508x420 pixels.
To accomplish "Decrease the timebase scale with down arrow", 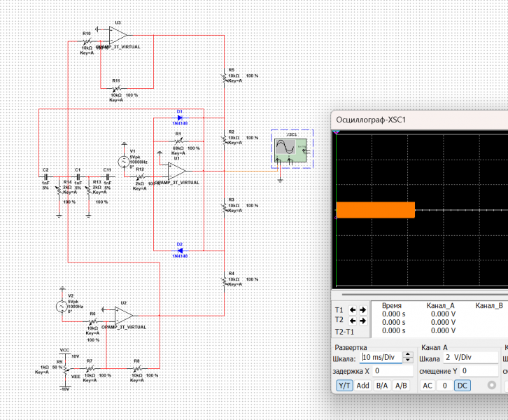I will 408,360.
